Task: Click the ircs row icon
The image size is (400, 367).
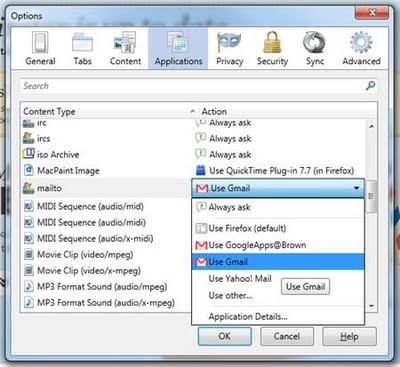Action: 28,138
